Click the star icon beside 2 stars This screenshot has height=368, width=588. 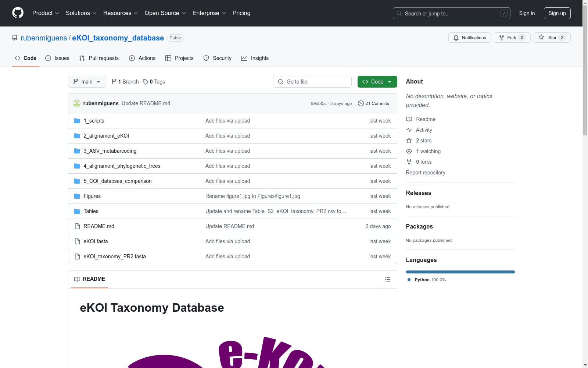point(409,141)
